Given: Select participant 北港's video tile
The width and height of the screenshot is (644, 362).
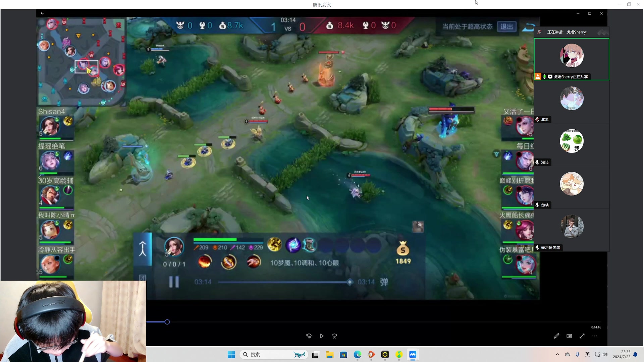Looking at the screenshot, I should tap(572, 102).
